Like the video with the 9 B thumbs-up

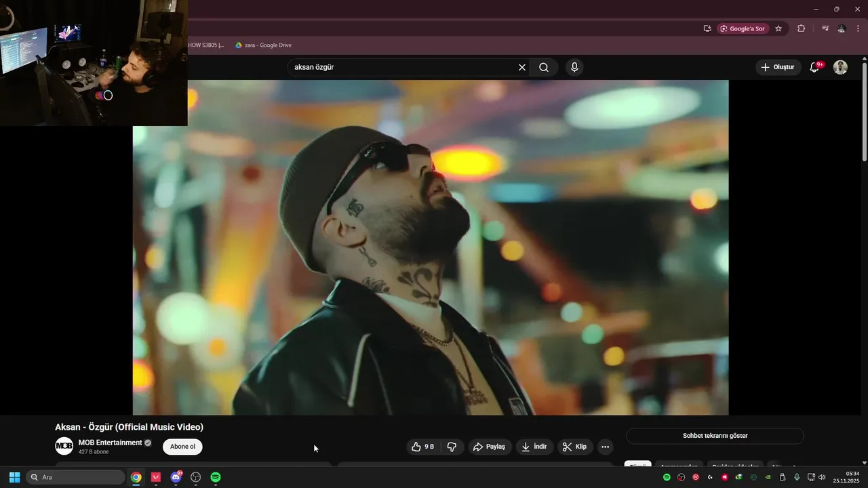(422, 447)
